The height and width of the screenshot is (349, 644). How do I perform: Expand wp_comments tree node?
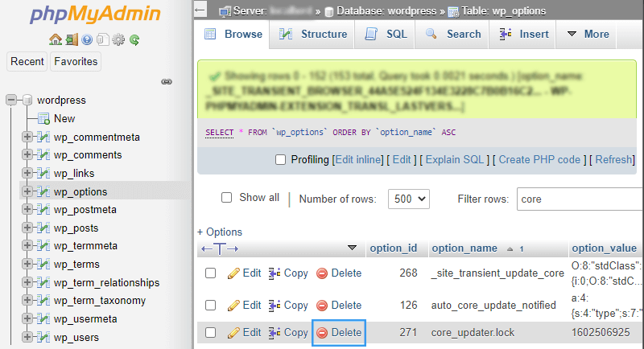27,154
